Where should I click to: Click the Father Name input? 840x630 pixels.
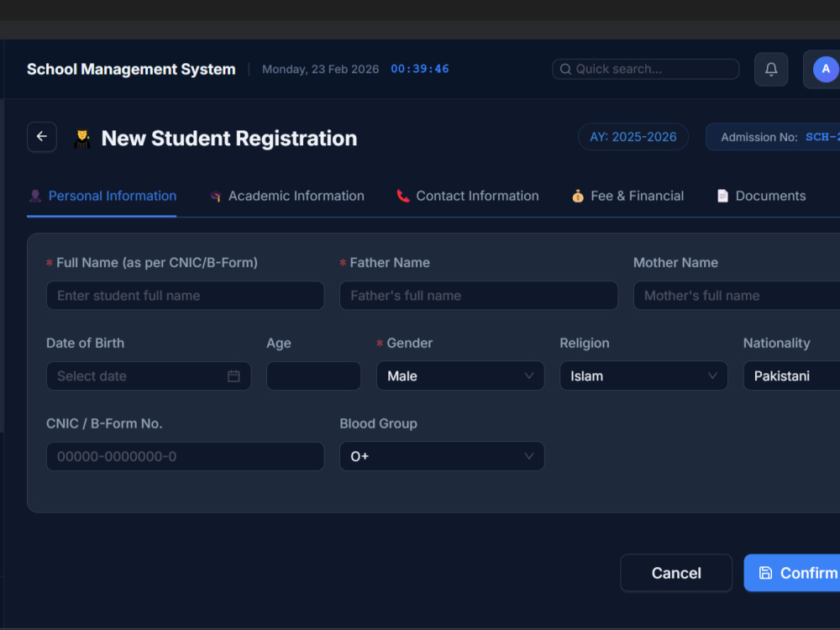(x=479, y=296)
